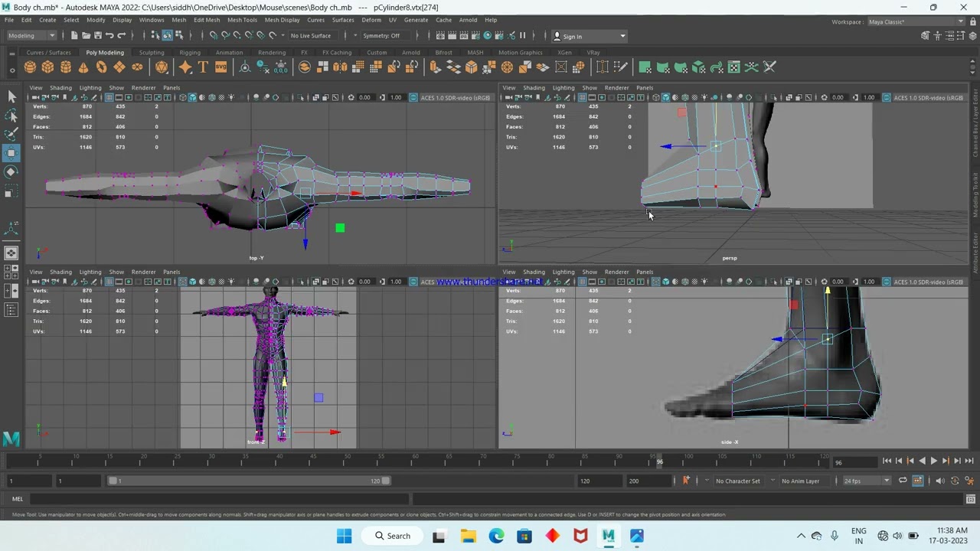980x551 pixels.
Task: Click the Open Scene folder icon
Action: point(86,36)
